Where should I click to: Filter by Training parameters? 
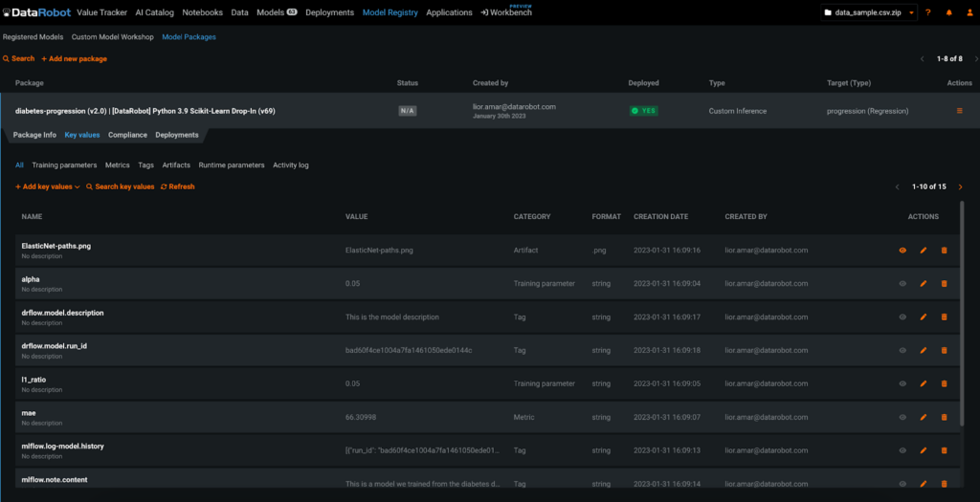[64, 165]
